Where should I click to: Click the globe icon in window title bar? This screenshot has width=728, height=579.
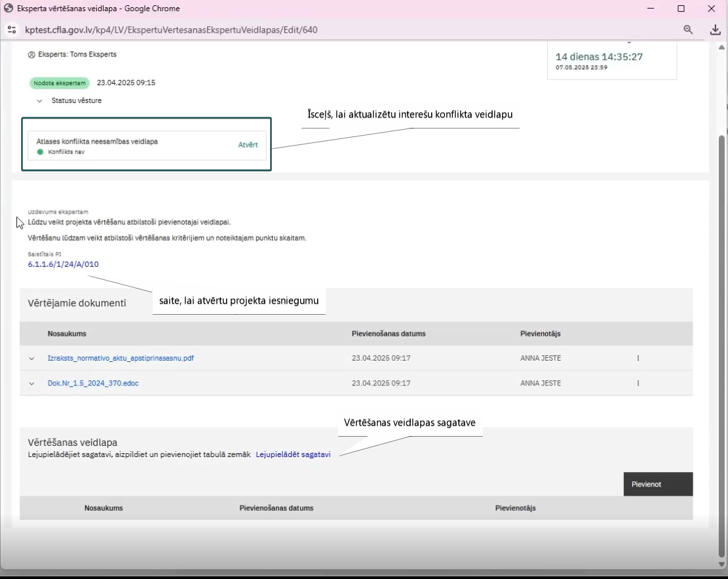click(x=9, y=9)
